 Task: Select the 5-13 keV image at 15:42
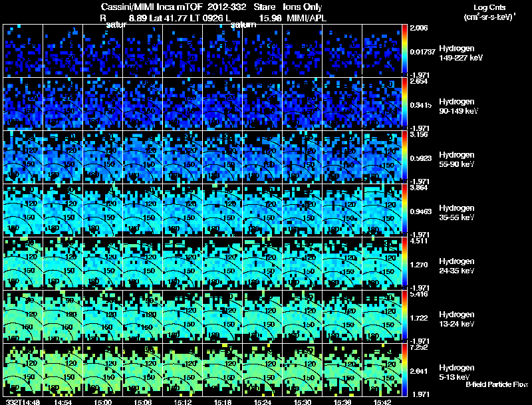[382, 370]
